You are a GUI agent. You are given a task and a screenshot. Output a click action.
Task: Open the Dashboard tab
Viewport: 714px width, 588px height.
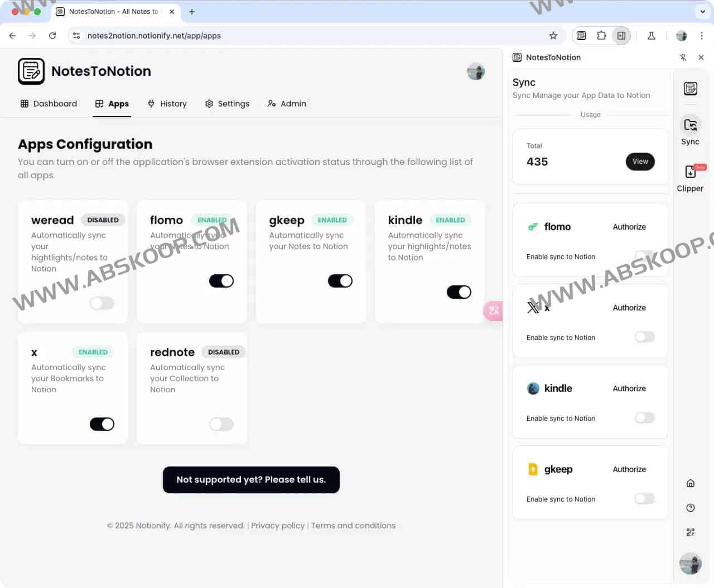click(x=49, y=104)
